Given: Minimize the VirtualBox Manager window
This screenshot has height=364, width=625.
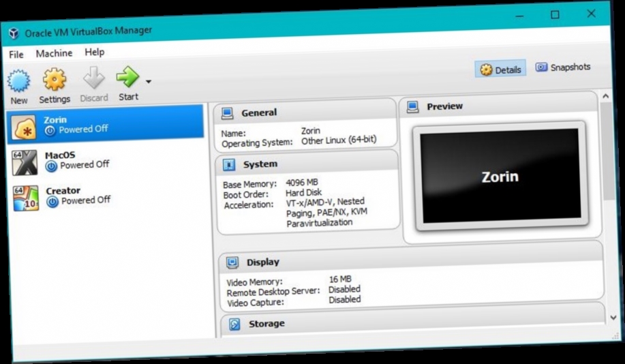Looking at the screenshot, I should point(520,16).
